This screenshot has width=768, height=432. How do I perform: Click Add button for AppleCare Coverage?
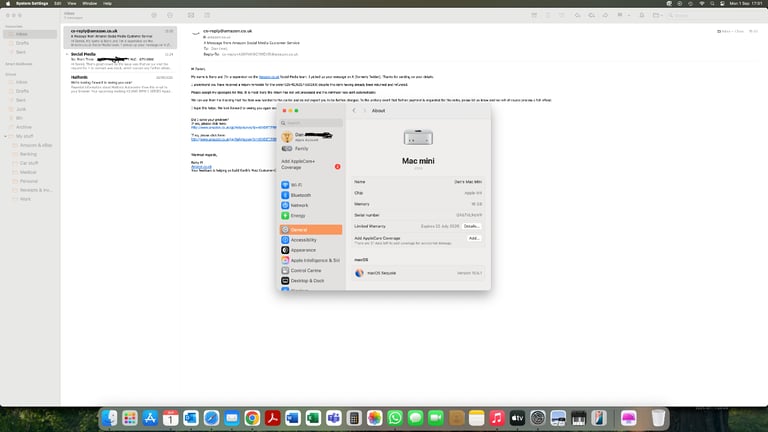pos(474,238)
